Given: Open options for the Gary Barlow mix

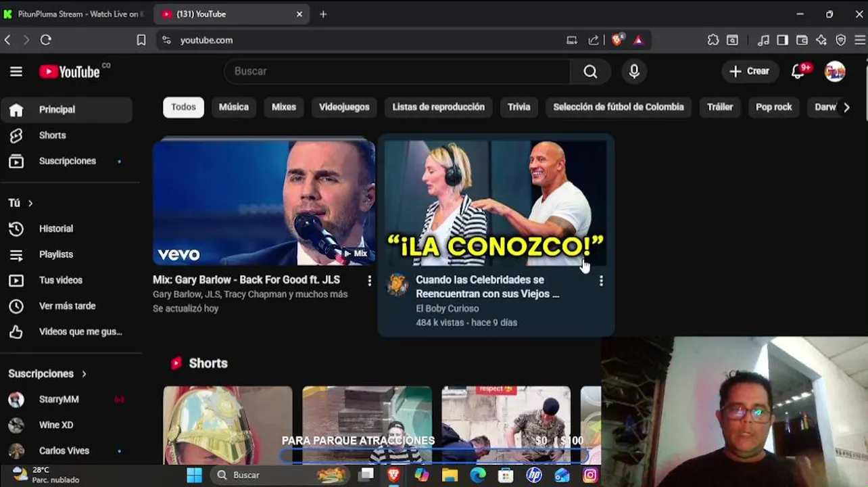Looking at the screenshot, I should tap(369, 281).
